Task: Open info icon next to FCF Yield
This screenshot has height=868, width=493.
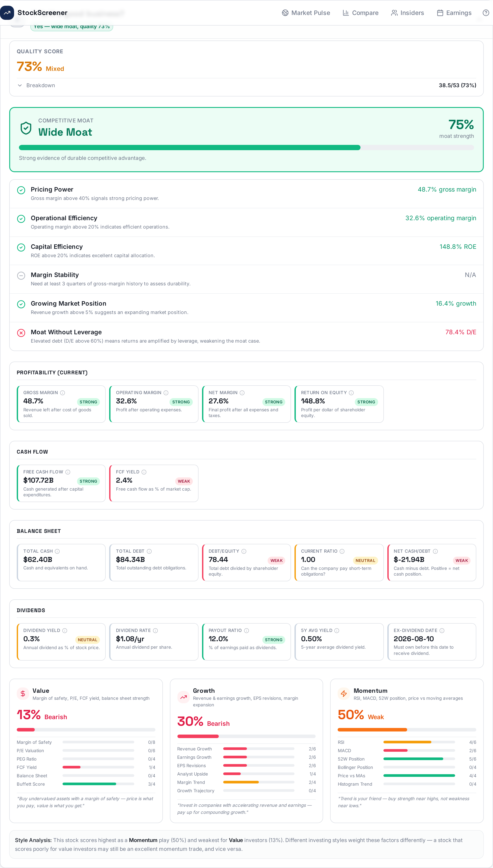Action: coord(144,472)
